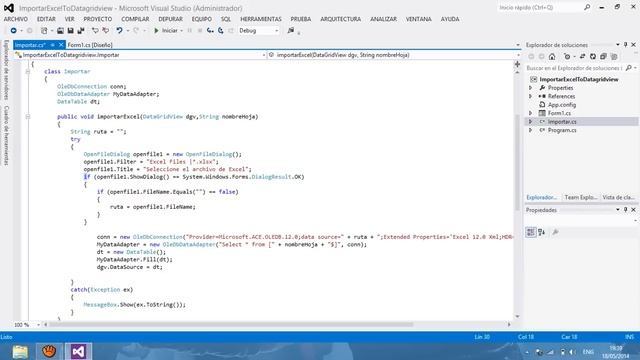Toggle auto-hide pin on Propiedades panel
640x360 pixels.
[625, 210]
